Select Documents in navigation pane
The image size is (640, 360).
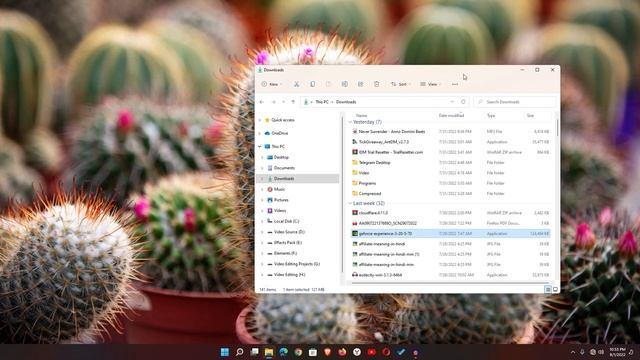click(284, 168)
